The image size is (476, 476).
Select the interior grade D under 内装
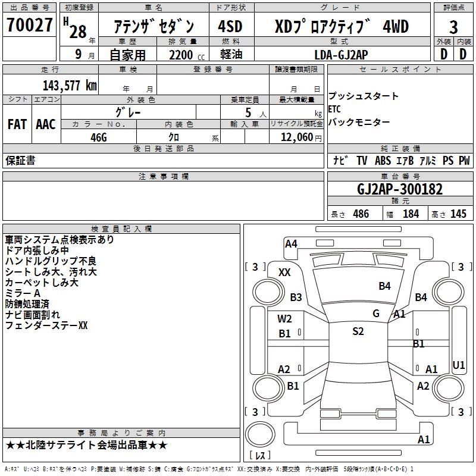coord(463,54)
